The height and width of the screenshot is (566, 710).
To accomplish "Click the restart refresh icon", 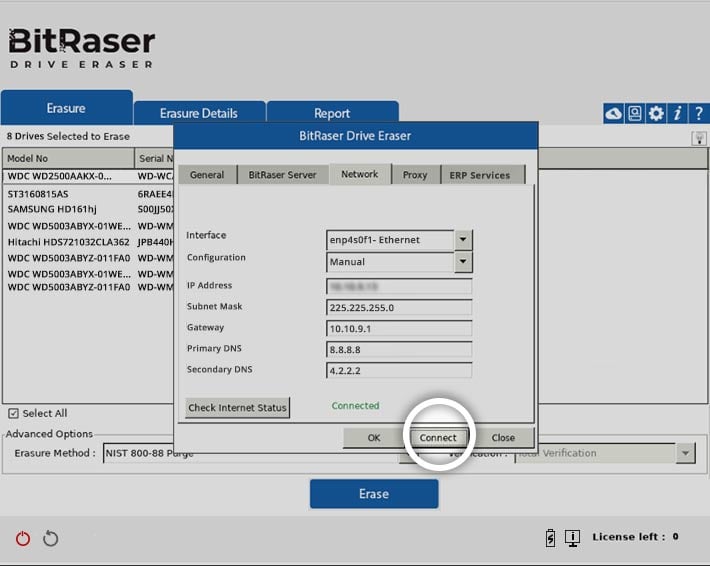I will click(50, 538).
